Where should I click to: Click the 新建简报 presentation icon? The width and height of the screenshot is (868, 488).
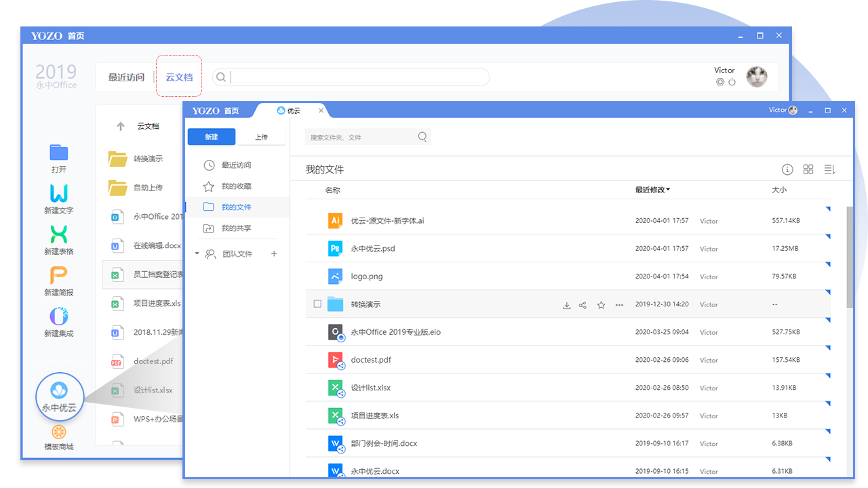(x=58, y=277)
